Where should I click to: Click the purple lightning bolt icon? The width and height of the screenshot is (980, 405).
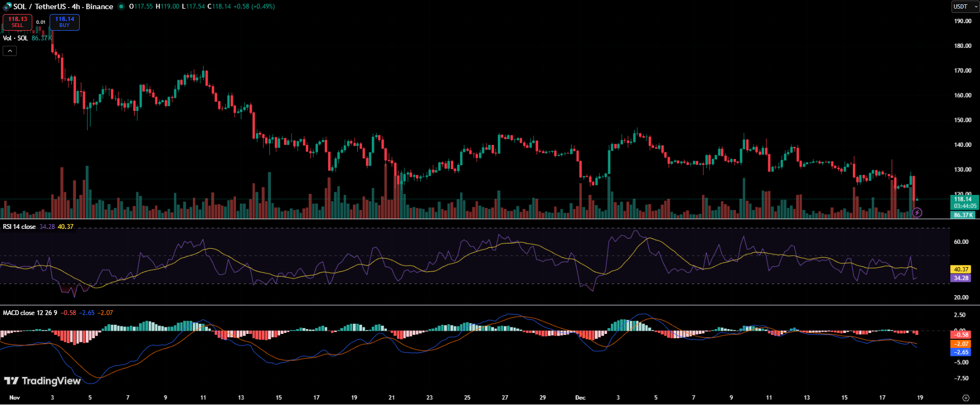[x=917, y=213]
